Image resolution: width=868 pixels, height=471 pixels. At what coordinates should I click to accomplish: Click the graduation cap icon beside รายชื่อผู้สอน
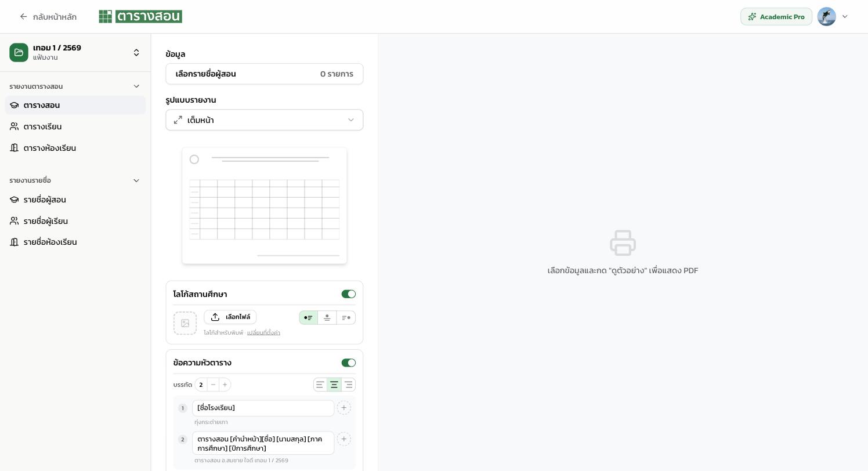14,200
